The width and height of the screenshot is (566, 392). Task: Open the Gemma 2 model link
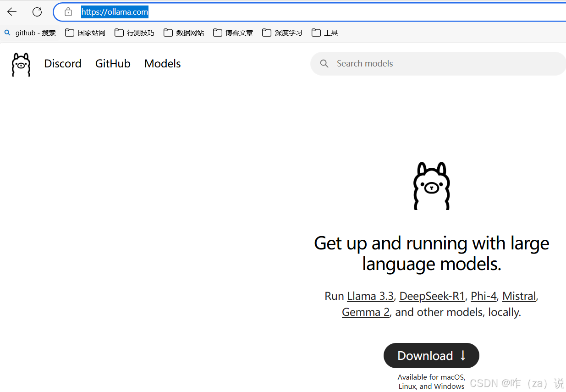coord(366,312)
